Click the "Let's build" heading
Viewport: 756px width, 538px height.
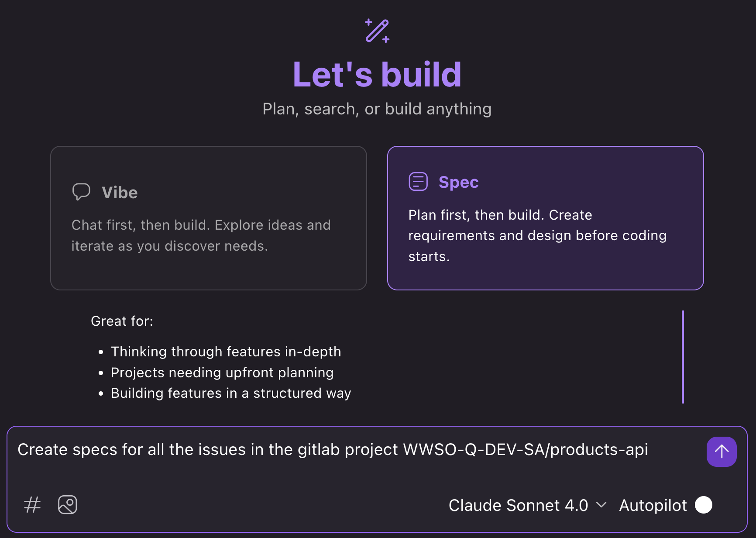pos(377,73)
